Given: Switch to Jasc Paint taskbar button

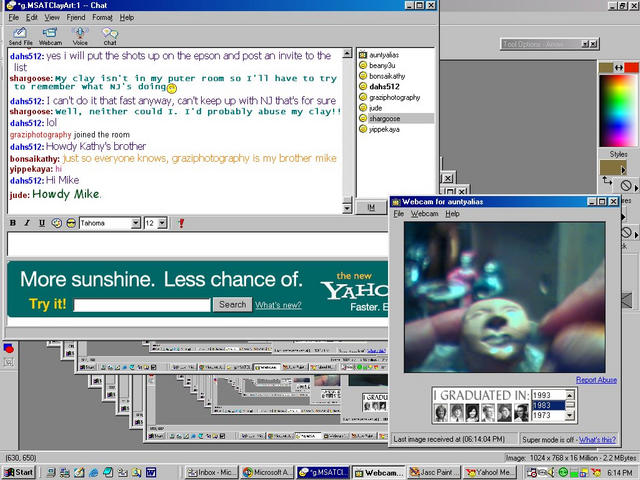Looking at the screenshot, I should click(x=434, y=472).
